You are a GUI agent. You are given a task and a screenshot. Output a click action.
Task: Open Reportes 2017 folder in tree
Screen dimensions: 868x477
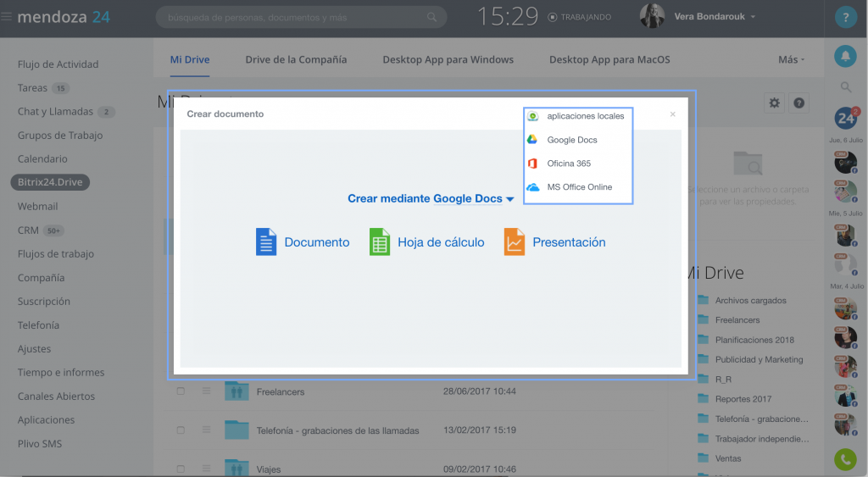pos(743,399)
